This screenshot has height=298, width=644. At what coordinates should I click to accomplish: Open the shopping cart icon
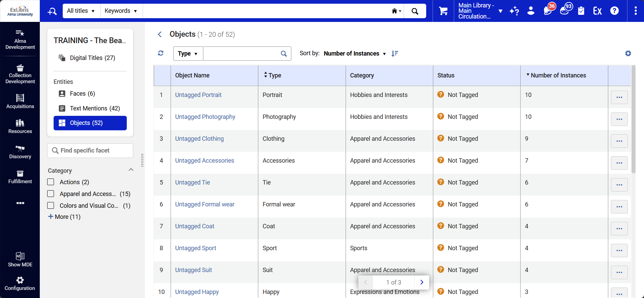(x=443, y=11)
